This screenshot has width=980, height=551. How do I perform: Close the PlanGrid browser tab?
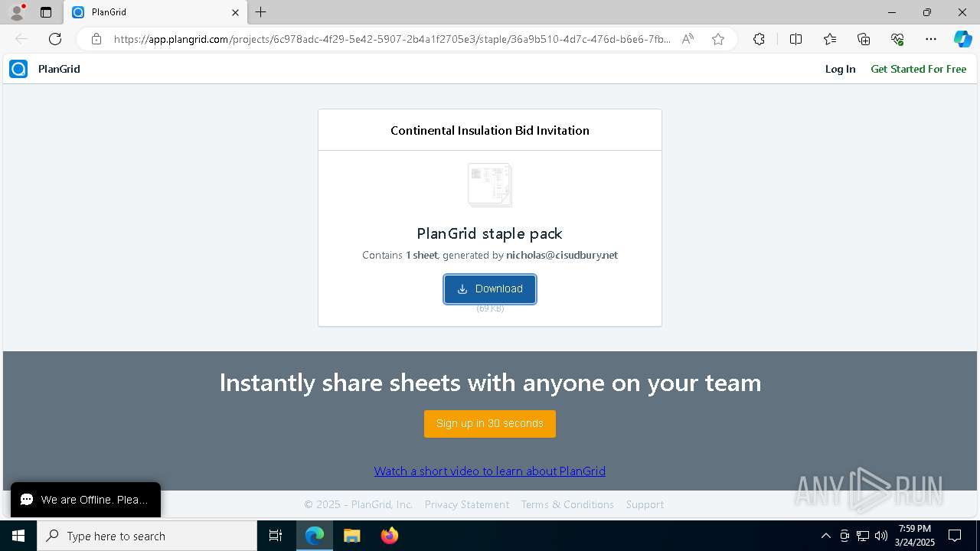[235, 12]
